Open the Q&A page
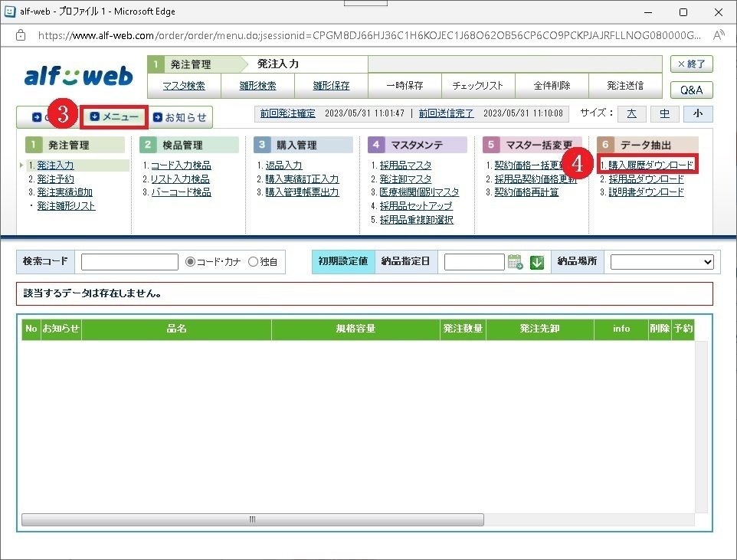 coord(690,90)
